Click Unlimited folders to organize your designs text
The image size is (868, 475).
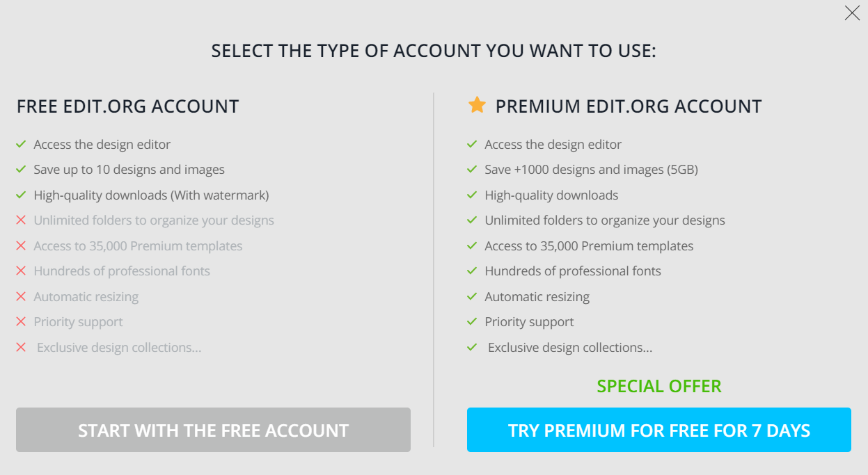[x=154, y=220]
